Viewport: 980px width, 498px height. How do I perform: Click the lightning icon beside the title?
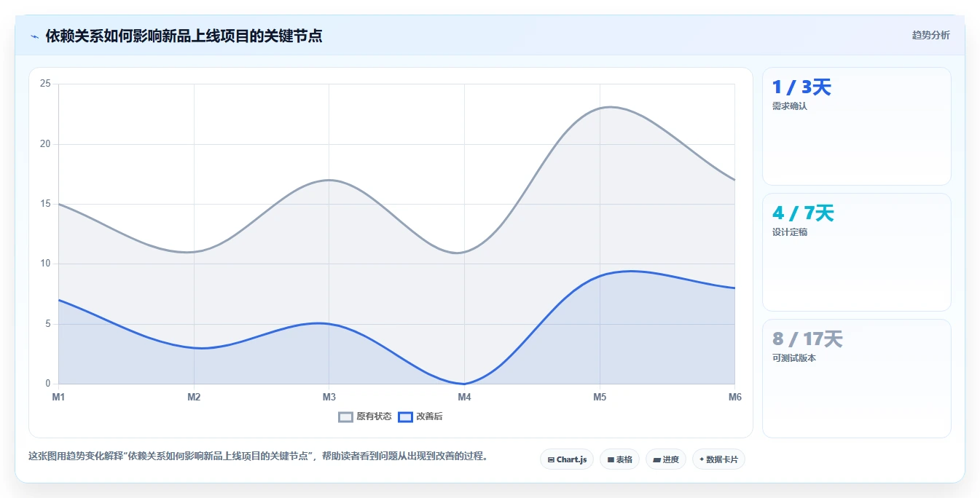coord(34,36)
